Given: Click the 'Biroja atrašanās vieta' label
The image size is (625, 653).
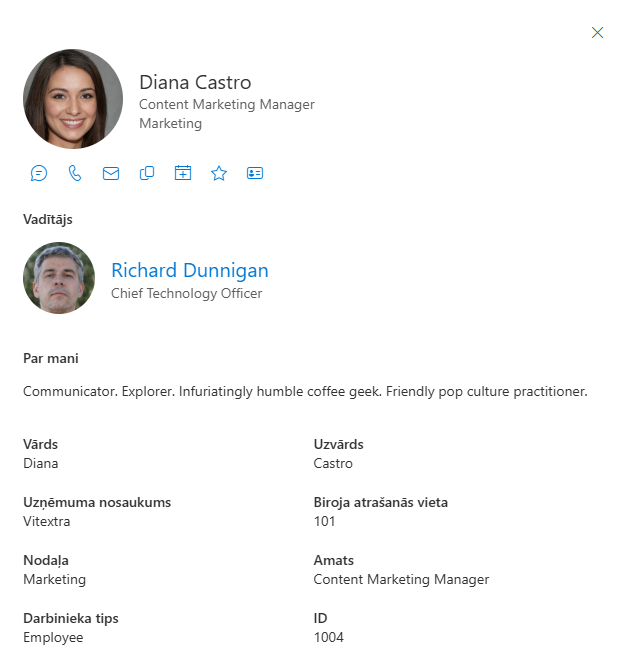Looking at the screenshot, I should [x=381, y=503].
